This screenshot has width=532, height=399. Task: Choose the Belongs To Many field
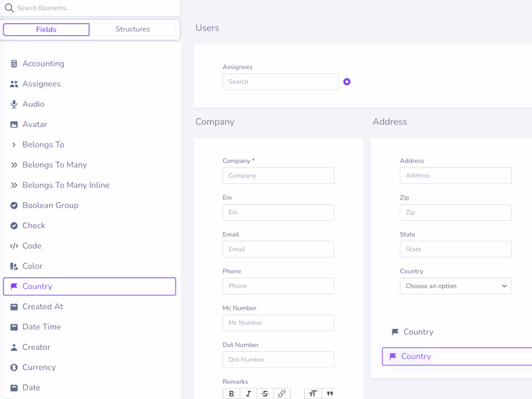click(55, 165)
